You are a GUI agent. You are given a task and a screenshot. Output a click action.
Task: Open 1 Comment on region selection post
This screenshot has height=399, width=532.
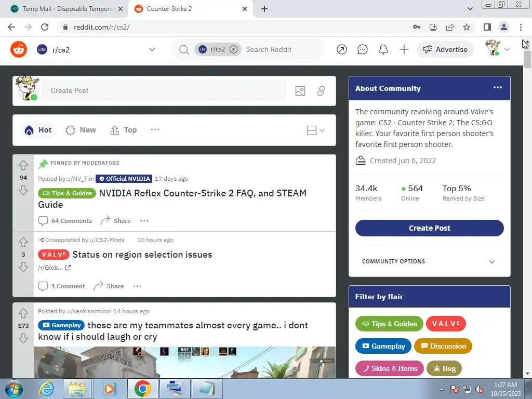62,286
